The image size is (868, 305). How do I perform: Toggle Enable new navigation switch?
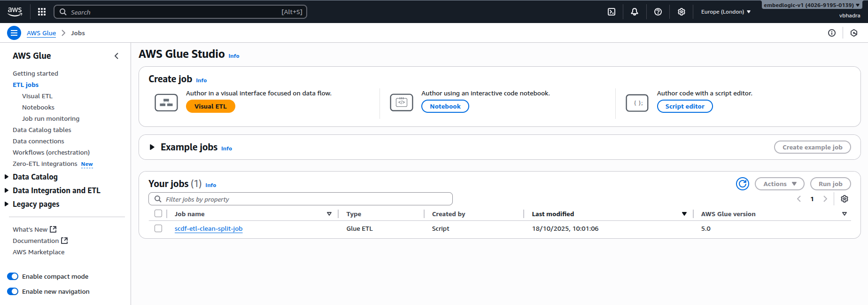point(13,291)
